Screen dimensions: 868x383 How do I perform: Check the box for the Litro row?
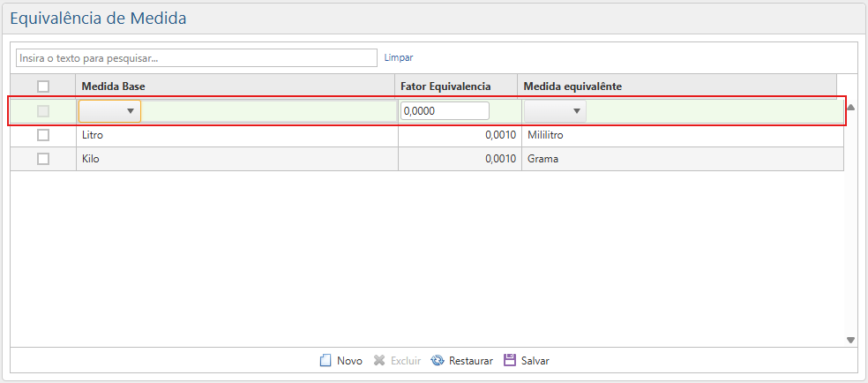tap(43, 135)
